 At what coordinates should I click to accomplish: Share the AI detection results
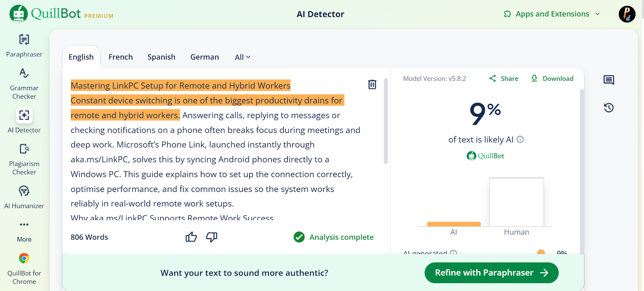pyautogui.click(x=504, y=78)
